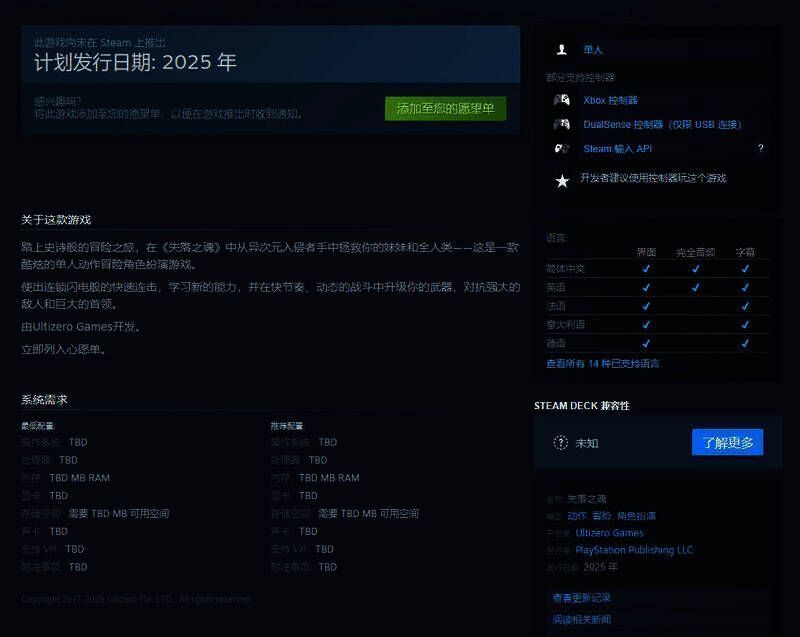The image size is (800, 637).
Task: Click the 德语 interface checkmark
Action: (645, 342)
